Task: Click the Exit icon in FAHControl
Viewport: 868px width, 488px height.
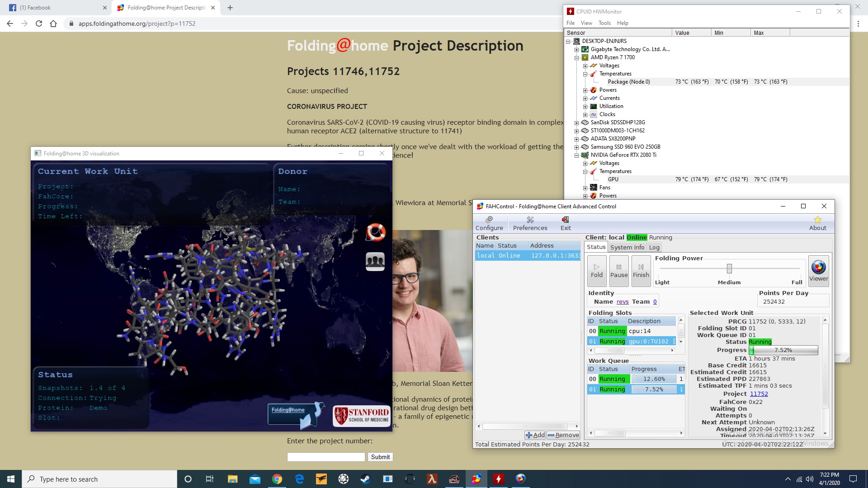Action: (x=566, y=223)
